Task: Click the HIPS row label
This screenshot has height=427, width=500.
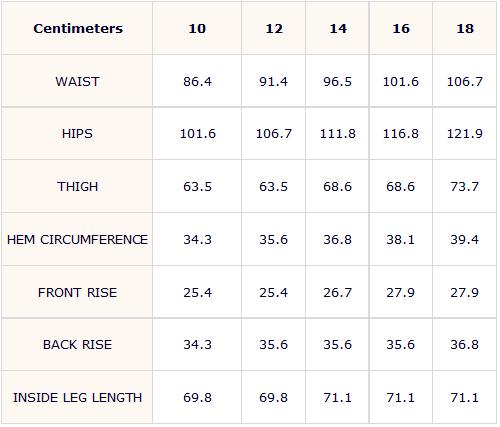Action: click(77, 134)
